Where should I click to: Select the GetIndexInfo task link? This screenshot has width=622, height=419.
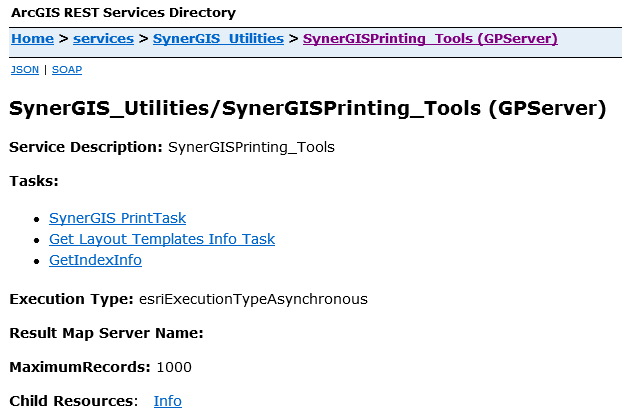95,260
